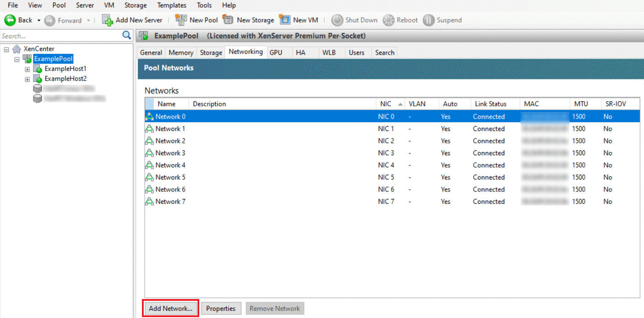Switch to the Memory tab
The width and height of the screenshot is (644, 318).
(181, 52)
